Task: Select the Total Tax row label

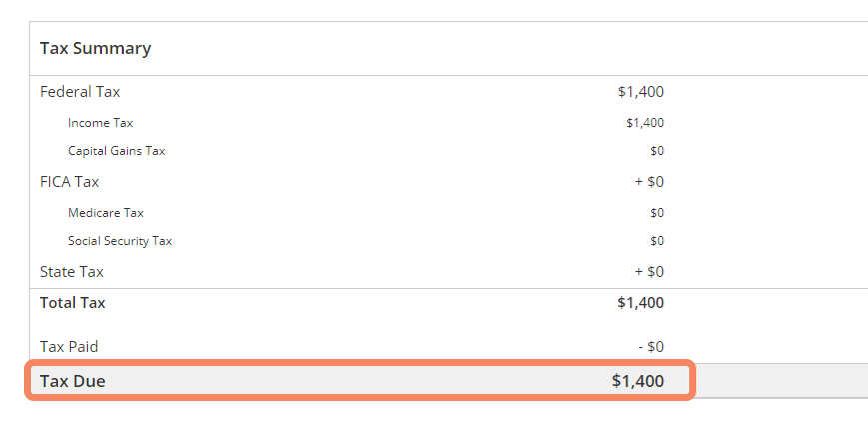Action: point(73,303)
